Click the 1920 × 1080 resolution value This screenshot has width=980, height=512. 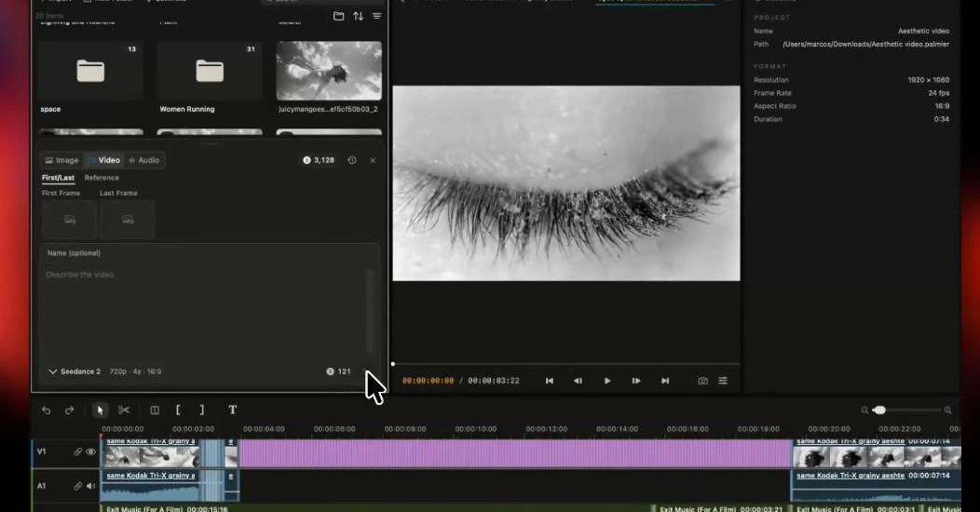tap(928, 80)
